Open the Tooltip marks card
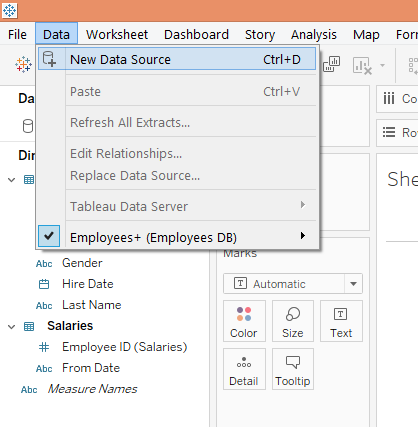 click(293, 369)
